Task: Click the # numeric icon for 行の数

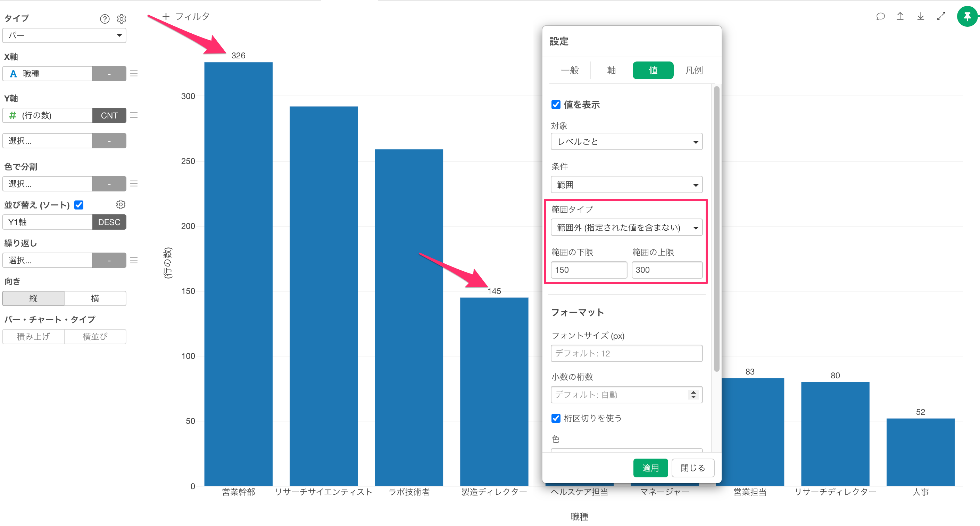Action: (13, 115)
